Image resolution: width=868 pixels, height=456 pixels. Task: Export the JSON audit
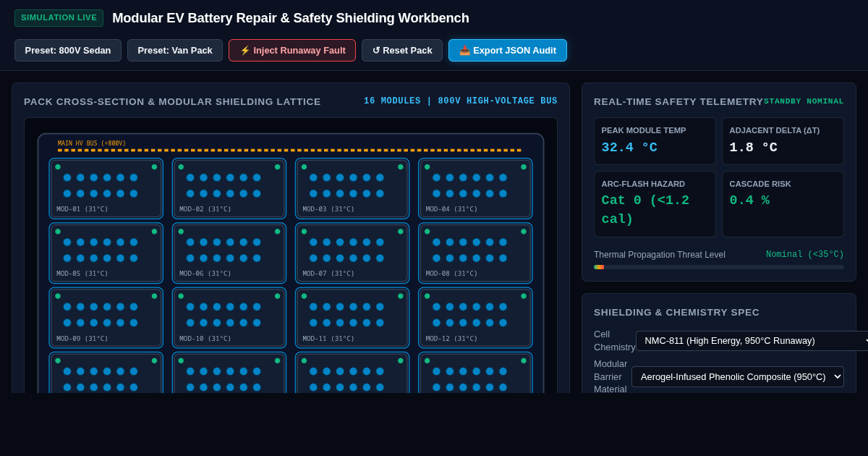(508, 51)
